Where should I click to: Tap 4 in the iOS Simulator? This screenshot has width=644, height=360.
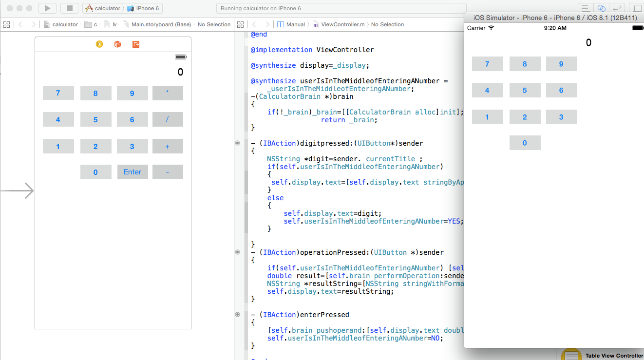487,90
